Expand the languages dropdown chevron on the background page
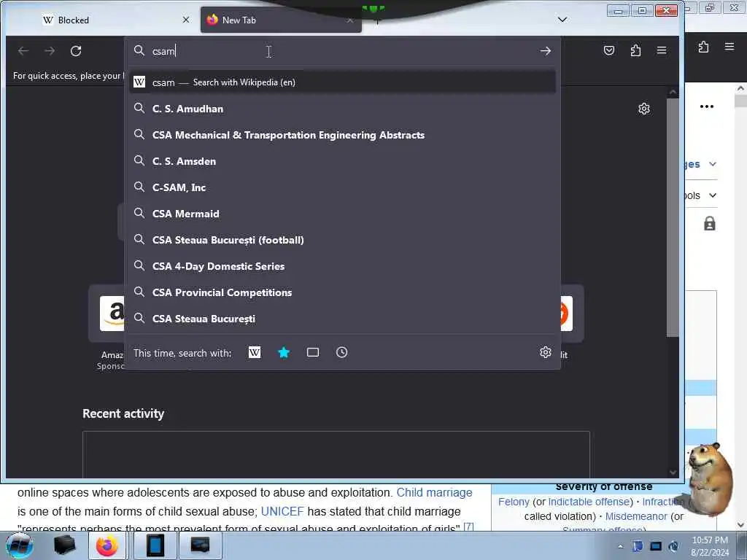Screen dimensions: 747x560 [x=713, y=164]
